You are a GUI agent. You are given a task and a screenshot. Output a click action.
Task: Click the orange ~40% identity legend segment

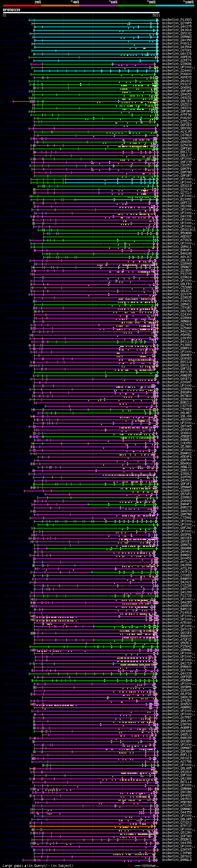(x=60, y=6)
